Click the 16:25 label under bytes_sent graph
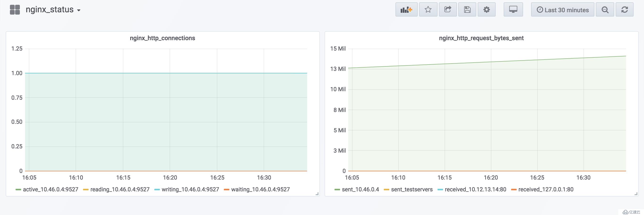 537,178
